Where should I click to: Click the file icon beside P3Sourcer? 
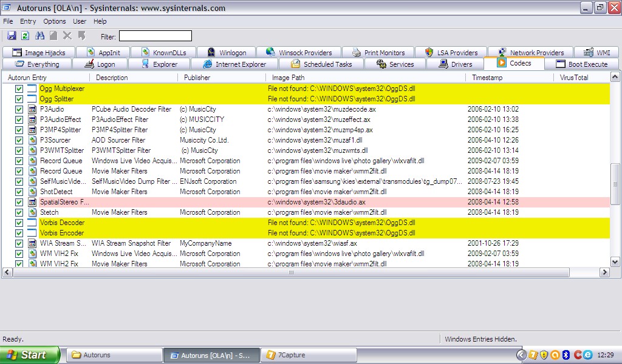coord(33,140)
